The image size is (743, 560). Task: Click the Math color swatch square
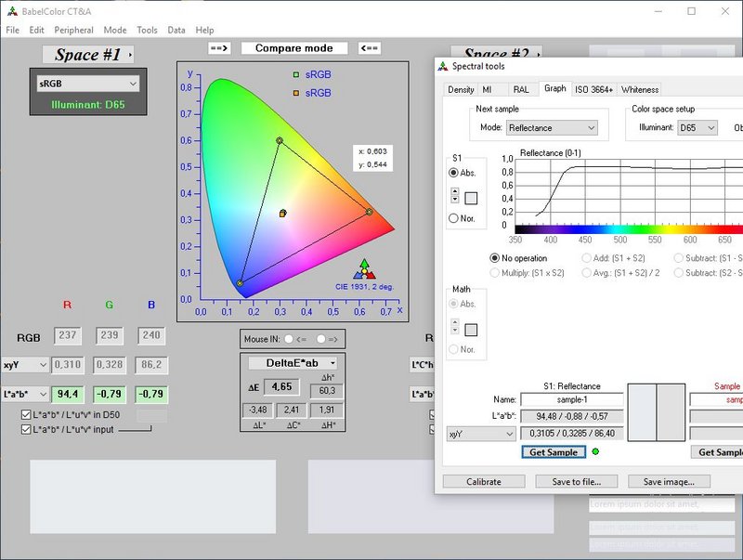tap(471, 330)
